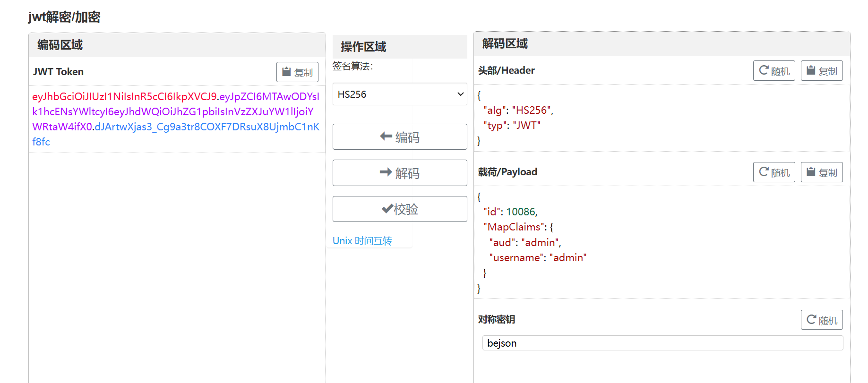Click the jwt解密/加密 page title
868x383 pixels.
click(x=64, y=17)
